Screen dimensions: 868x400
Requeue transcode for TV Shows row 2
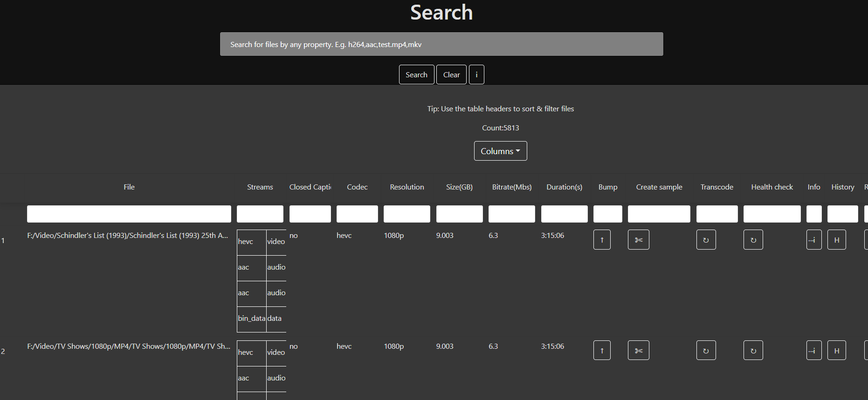pyautogui.click(x=706, y=351)
